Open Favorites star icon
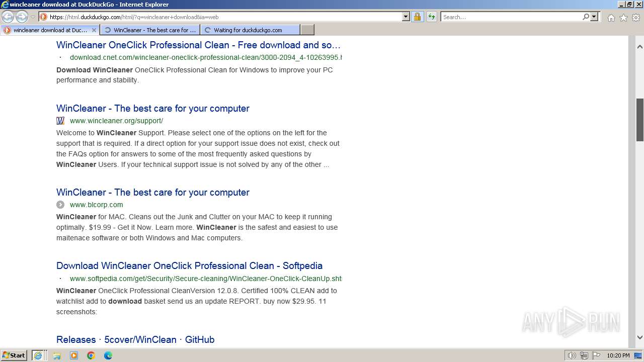 [623, 18]
